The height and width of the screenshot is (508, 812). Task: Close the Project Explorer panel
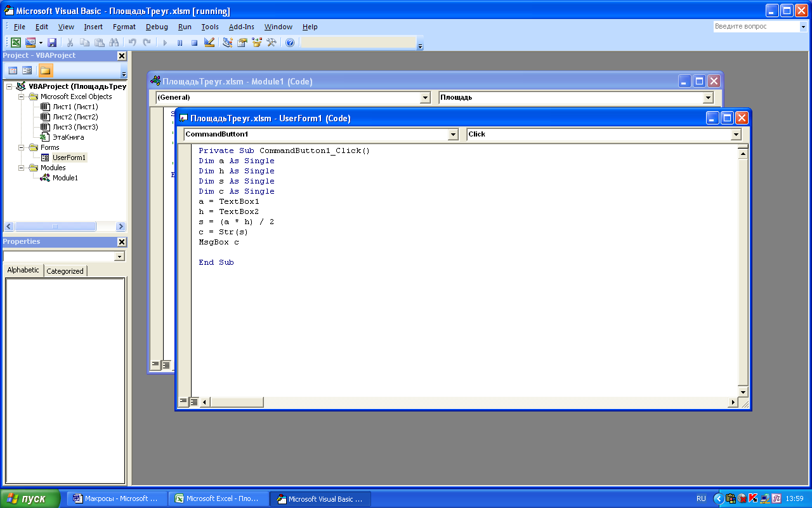(122, 56)
